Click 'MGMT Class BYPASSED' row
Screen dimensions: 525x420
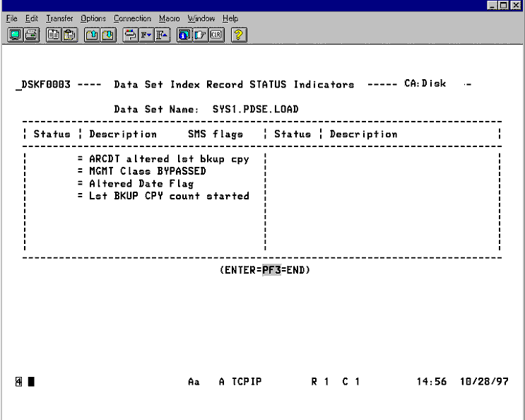pos(147,171)
